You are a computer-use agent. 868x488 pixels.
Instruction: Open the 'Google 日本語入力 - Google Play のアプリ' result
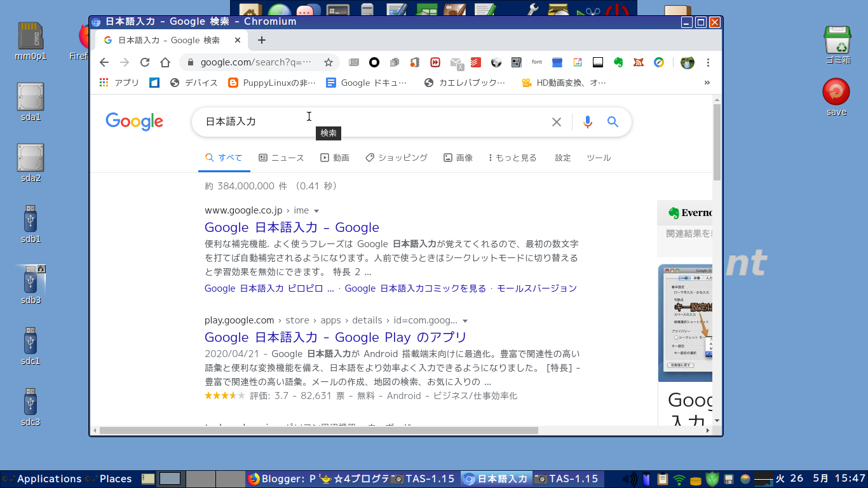[x=336, y=337]
